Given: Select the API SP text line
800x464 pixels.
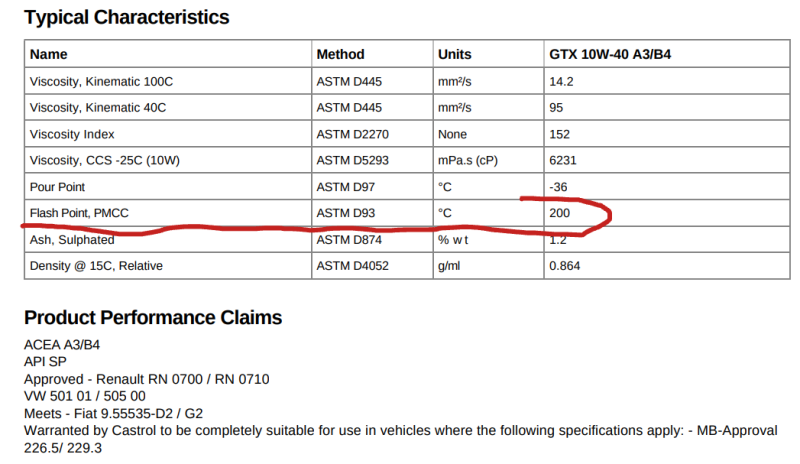Looking at the screenshot, I should click(x=44, y=362).
